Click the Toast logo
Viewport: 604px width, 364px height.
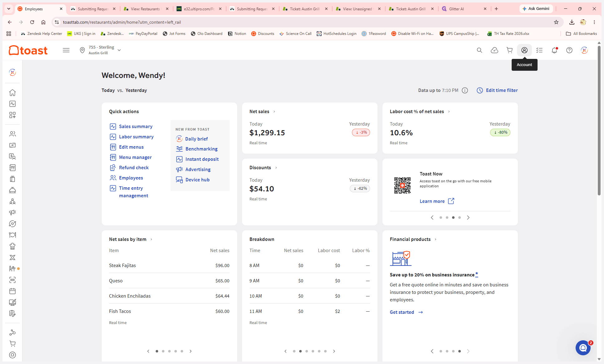tap(28, 50)
